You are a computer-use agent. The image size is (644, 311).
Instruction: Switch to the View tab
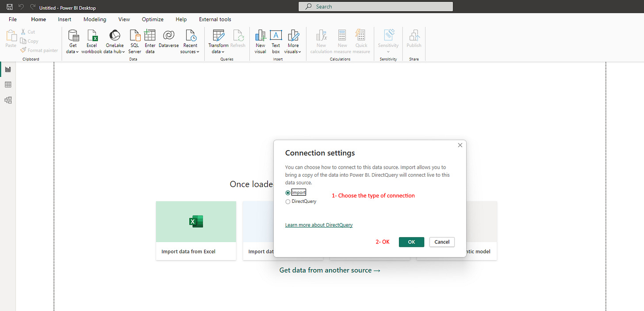pyautogui.click(x=124, y=19)
